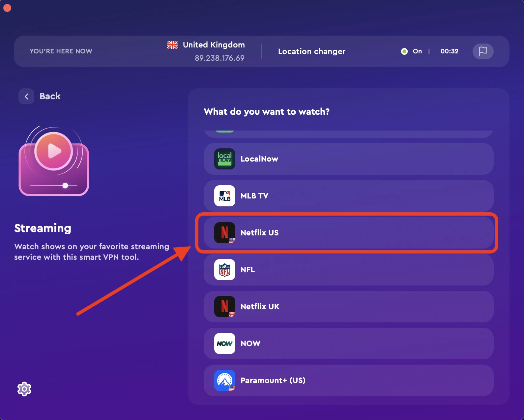Viewport: 524px width, 420px height.
Task: Click the IP address 89.238.176.69
Action: click(219, 58)
